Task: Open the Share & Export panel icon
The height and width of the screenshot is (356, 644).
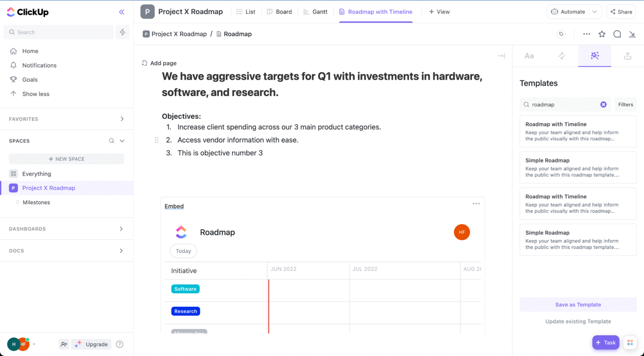Action: click(x=627, y=56)
